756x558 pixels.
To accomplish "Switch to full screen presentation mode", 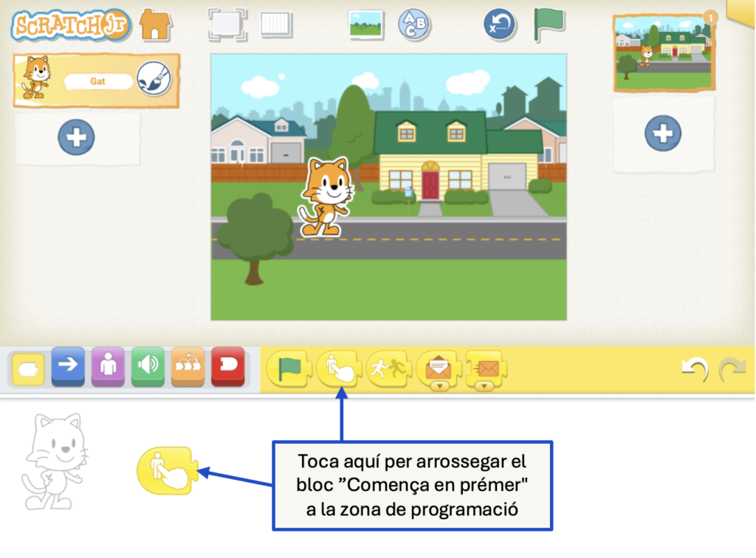I will pyautogui.click(x=227, y=24).
